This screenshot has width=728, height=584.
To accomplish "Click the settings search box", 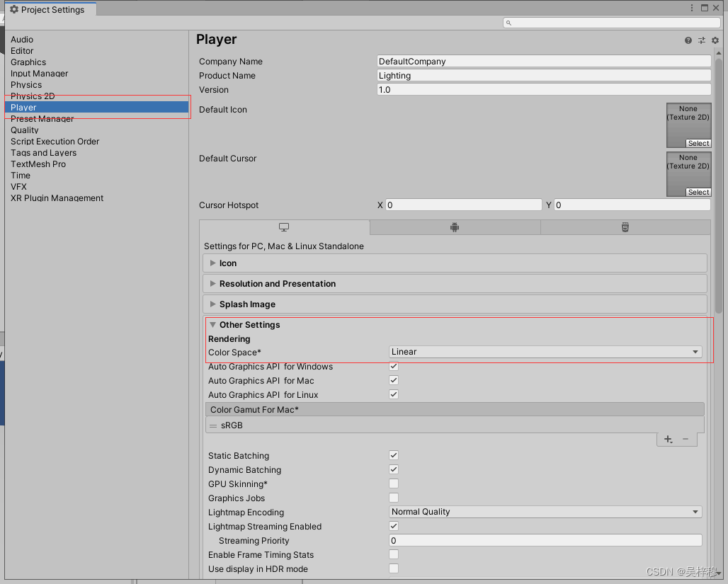I will 611,23.
